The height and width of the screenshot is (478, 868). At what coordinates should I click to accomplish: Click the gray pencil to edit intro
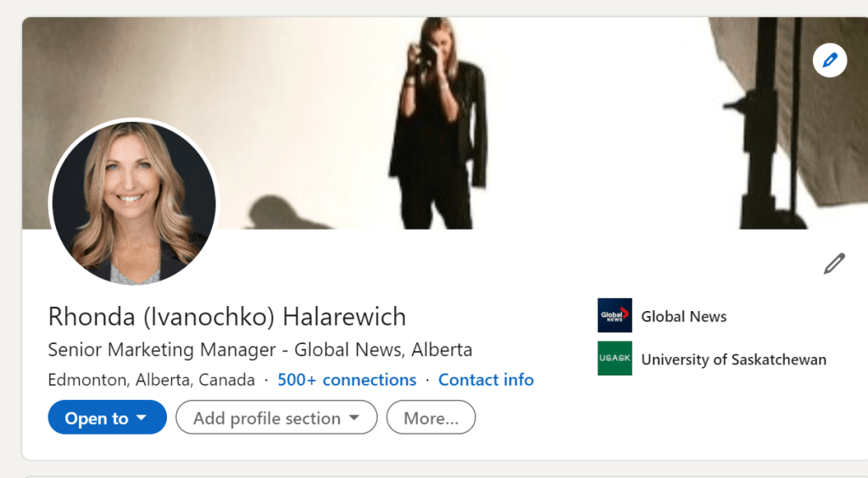pyautogui.click(x=834, y=264)
